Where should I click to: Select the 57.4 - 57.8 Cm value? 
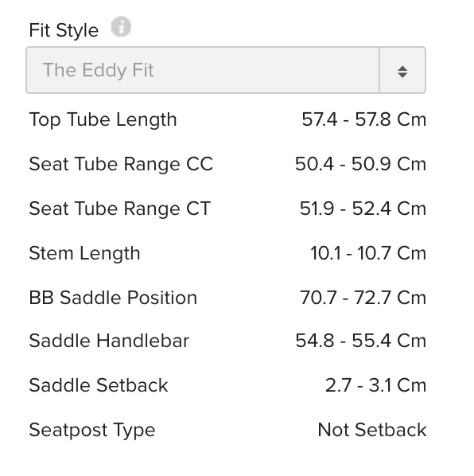(364, 119)
